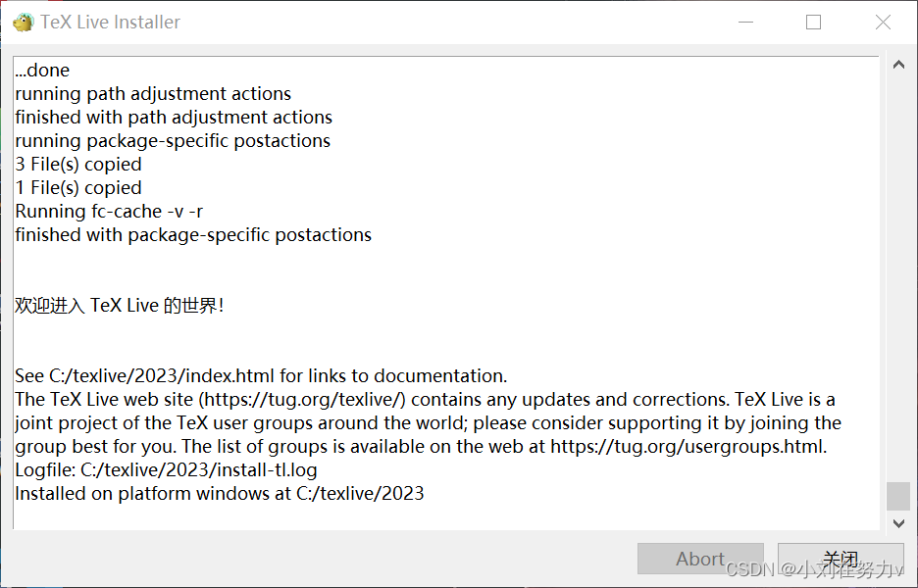Click the '3 File(s) copied' line
This screenshot has height=588, width=918.
(x=77, y=165)
